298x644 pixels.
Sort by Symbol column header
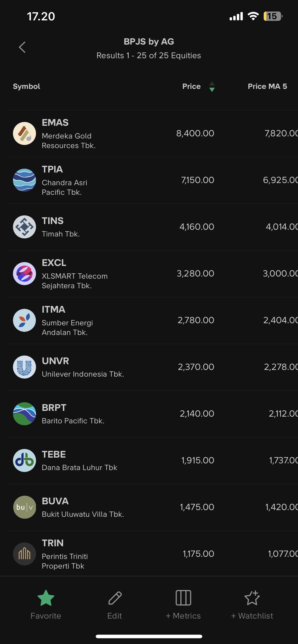point(27,86)
